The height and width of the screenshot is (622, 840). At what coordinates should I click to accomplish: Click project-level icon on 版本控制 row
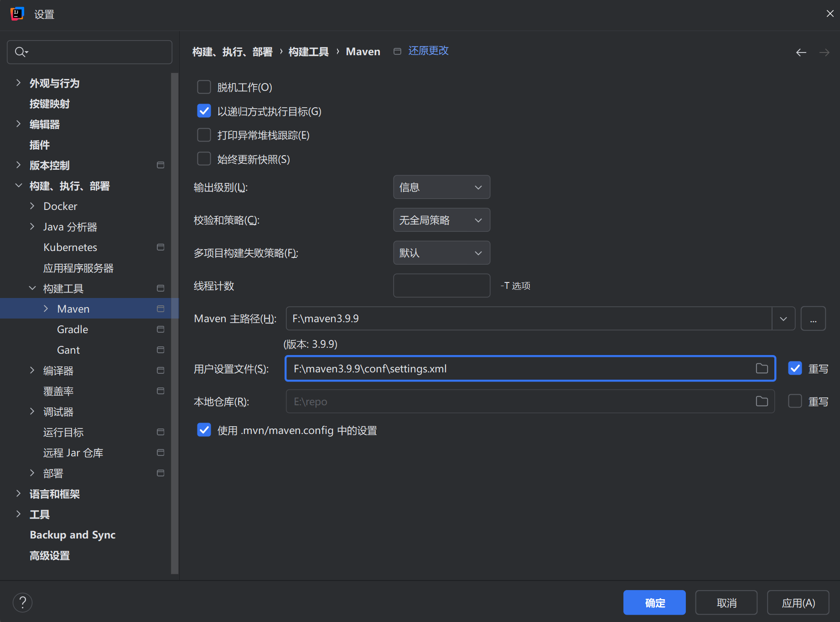pyautogui.click(x=161, y=165)
